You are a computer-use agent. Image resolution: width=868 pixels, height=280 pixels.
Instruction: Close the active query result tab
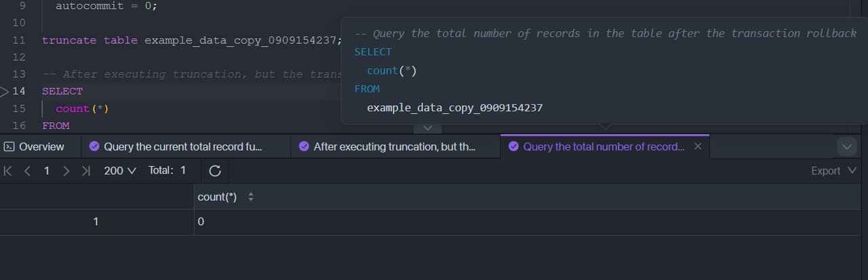point(698,146)
